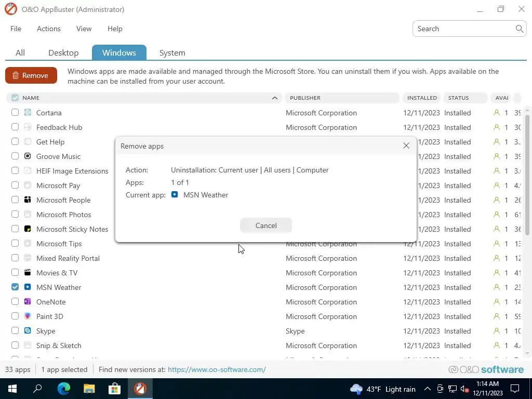Uncheck the MSN Weather checkbox

(15, 287)
